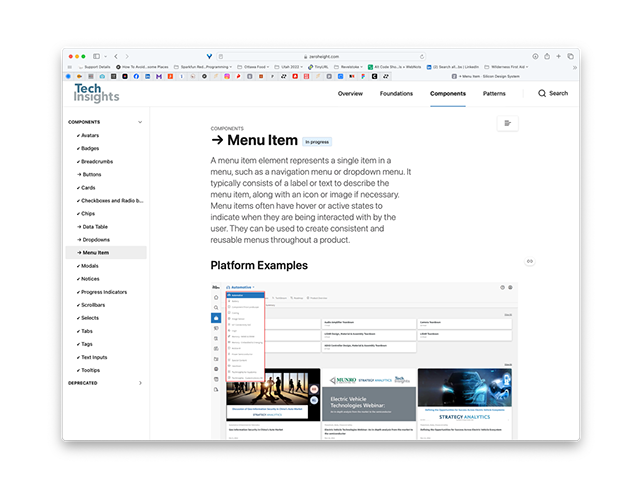The height and width of the screenshot is (500, 640).
Task: Click the blue V extension icon
Action: coord(209,56)
